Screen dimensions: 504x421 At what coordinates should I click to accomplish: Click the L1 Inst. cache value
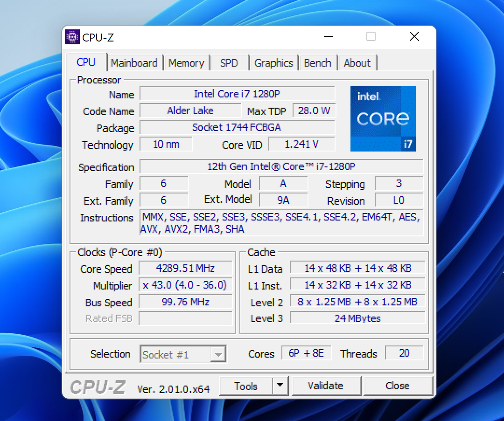(358, 285)
